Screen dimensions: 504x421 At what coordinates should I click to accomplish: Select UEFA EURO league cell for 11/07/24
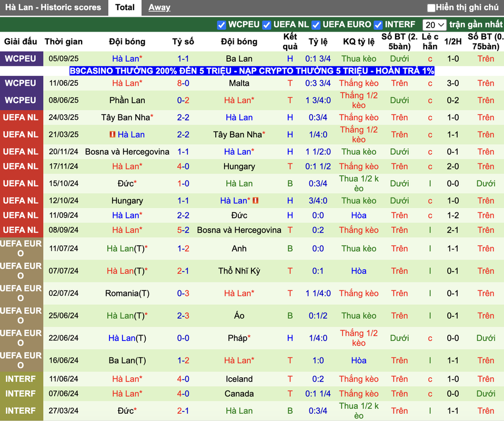point(21,248)
